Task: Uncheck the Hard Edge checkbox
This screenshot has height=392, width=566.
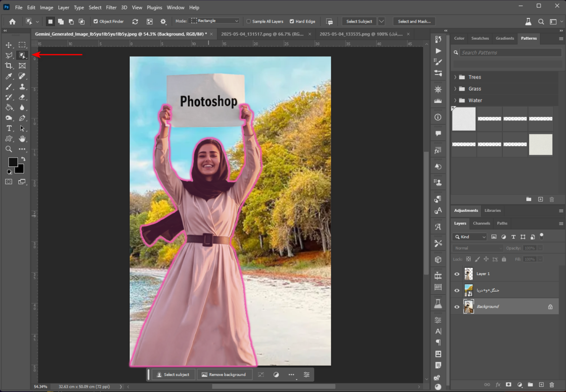Action: coord(291,21)
